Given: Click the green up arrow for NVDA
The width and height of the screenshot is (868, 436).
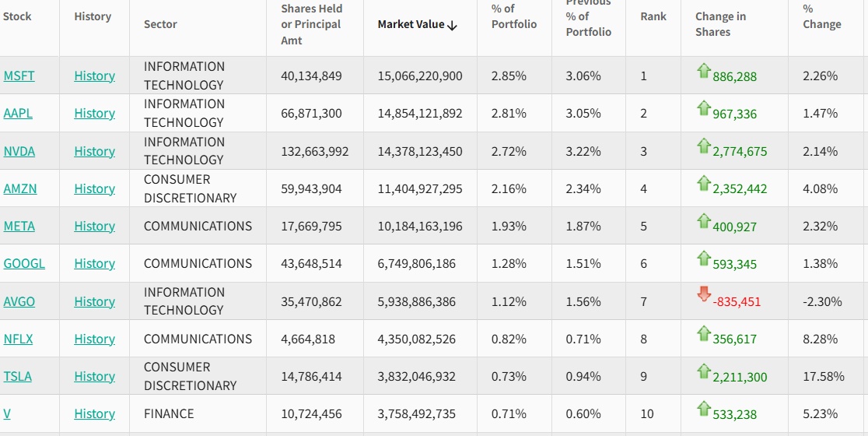Looking at the screenshot, I should coord(704,146).
